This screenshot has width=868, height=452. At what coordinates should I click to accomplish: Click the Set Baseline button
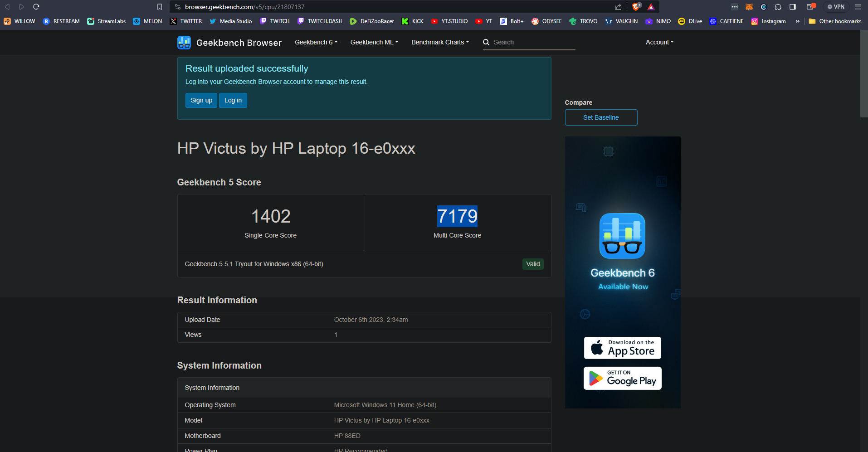pyautogui.click(x=601, y=117)
